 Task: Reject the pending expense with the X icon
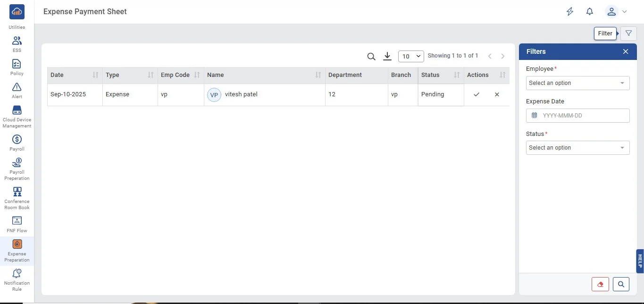coord(497,94)
